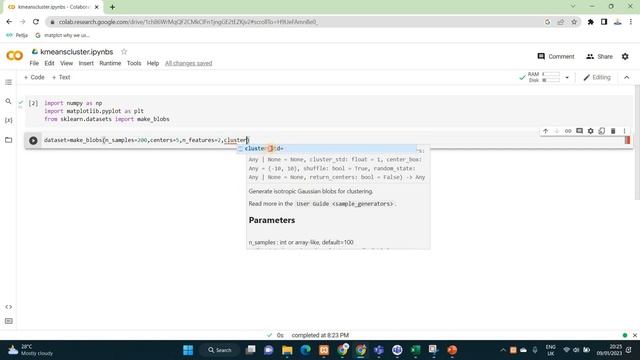This screenshot has height=360, width=640.
Task: Add a new Code cell
Action: [x=34, y=78]
